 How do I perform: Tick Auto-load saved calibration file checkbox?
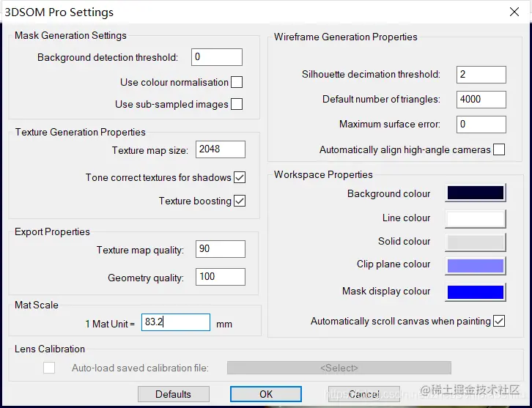click(49, 368)
